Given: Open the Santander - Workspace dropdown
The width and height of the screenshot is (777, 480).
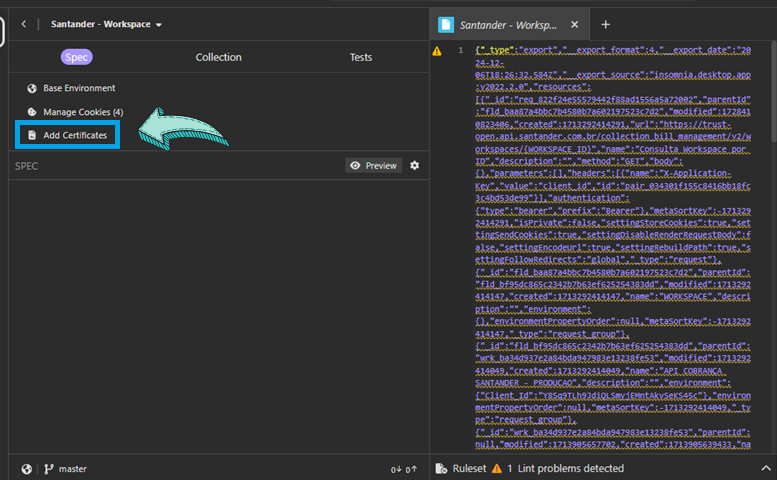Looking at the screenshot, I should coord(107,24).
